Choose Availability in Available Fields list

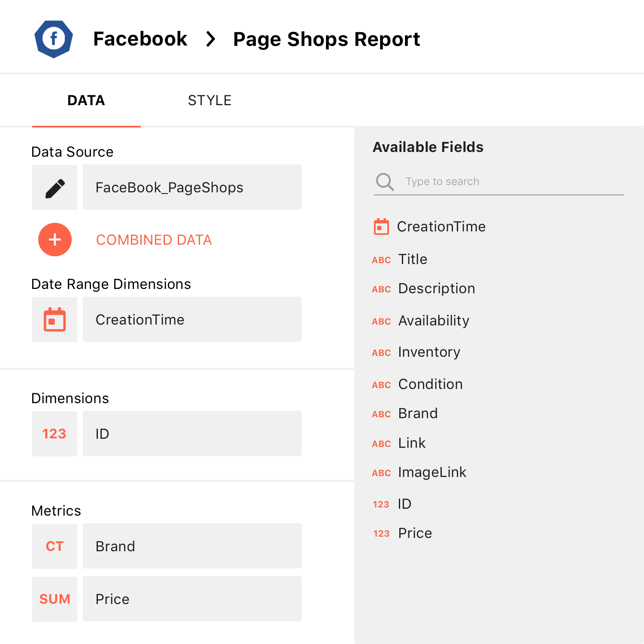tap(434, 321)
